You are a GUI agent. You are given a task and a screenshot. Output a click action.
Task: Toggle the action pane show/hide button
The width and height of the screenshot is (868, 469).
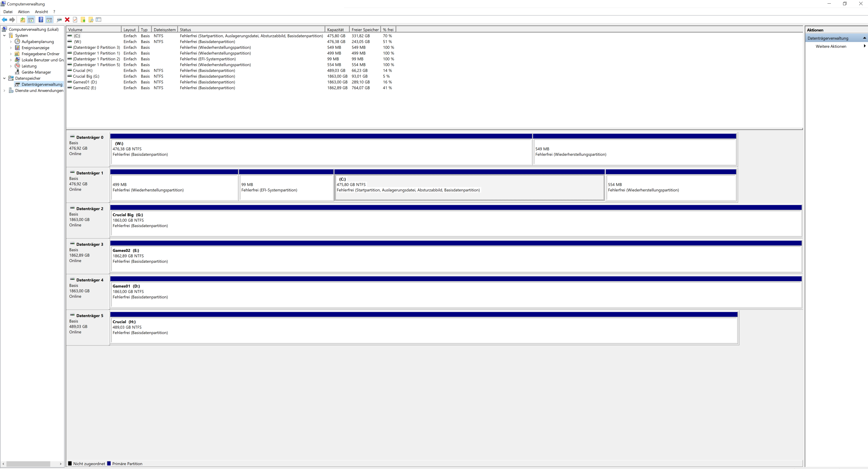tap(49, 20)
